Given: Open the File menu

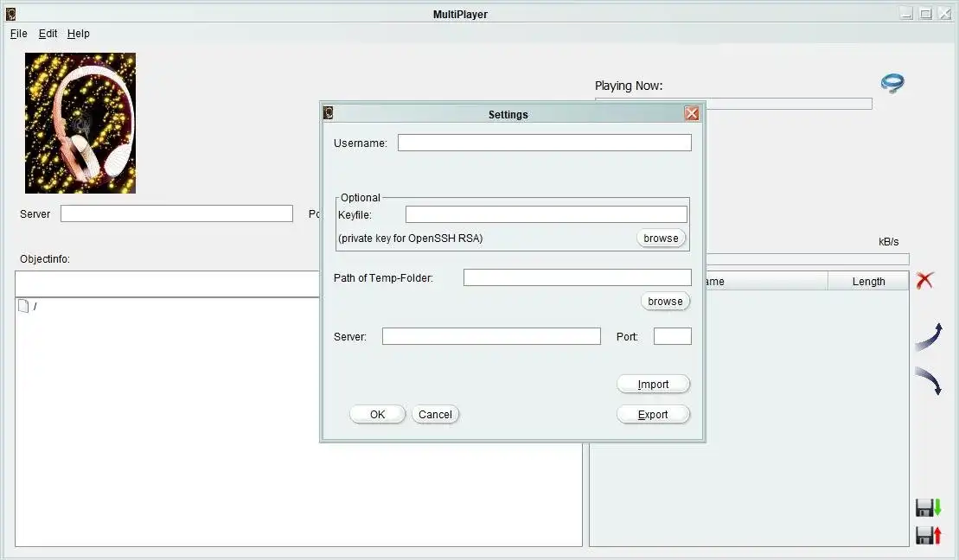Looking at the screenshot, I should (18, 34).
